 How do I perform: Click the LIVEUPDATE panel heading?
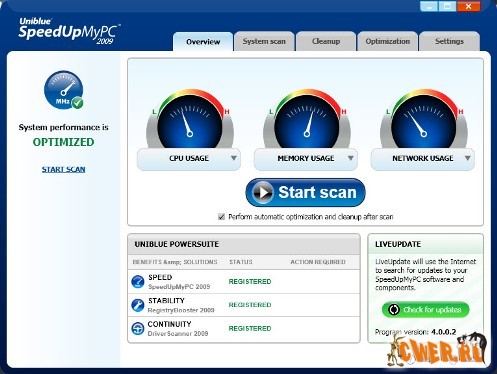(x=398, y=244)
